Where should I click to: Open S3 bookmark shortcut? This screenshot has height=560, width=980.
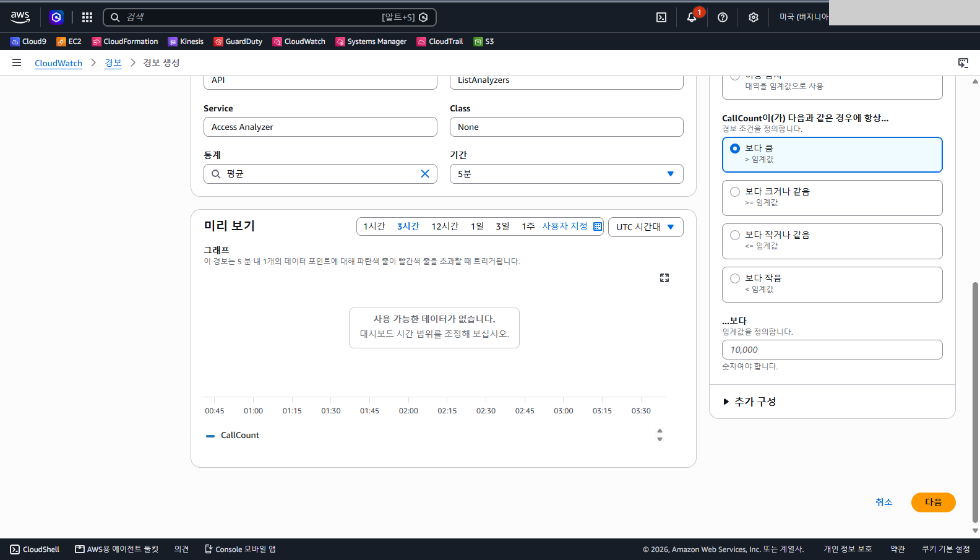click(x=484, y=41)
